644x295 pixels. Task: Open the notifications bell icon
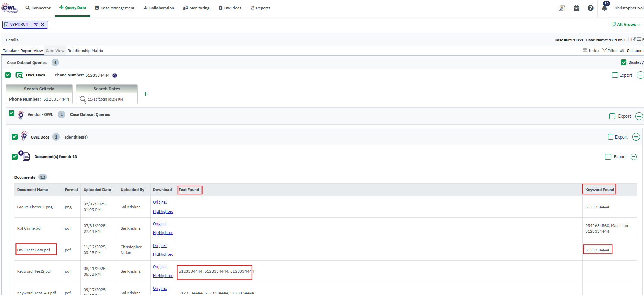[604, 8]
